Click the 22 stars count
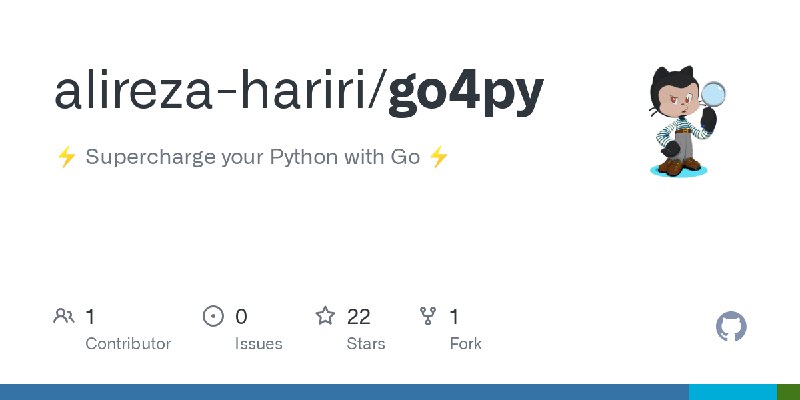Viewport: 800px width, 400px height. coord(359,317)
